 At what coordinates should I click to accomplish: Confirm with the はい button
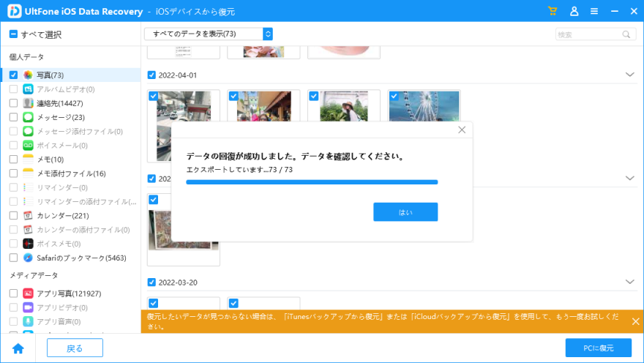point(405,212)
